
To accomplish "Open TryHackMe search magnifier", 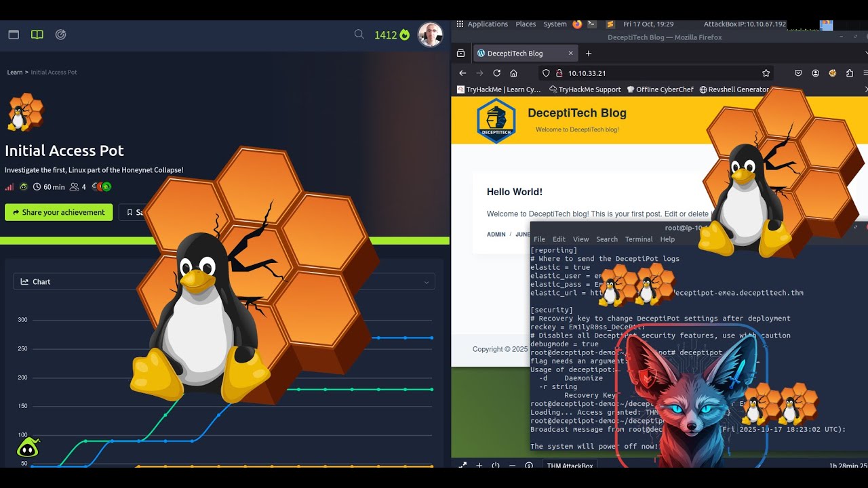I will 359,34.
